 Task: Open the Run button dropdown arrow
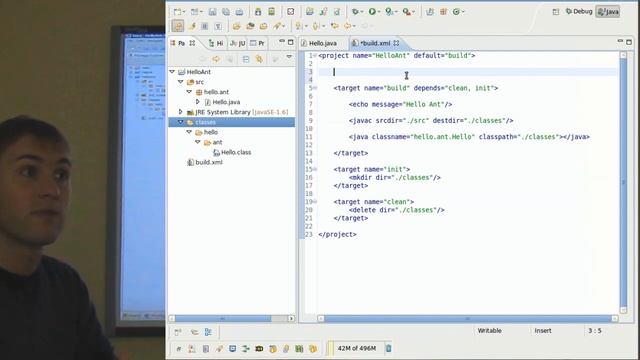point(379,12)
